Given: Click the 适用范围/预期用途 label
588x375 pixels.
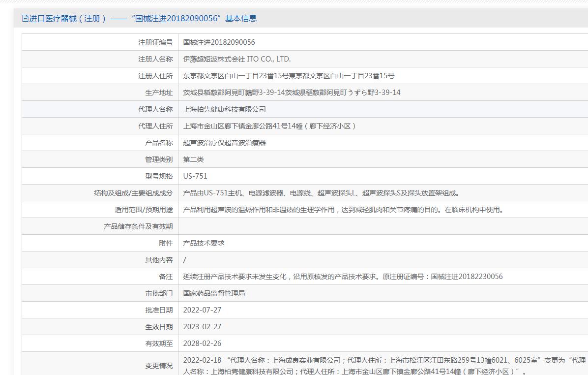Looking at the screenshot, I should [144, 210].
